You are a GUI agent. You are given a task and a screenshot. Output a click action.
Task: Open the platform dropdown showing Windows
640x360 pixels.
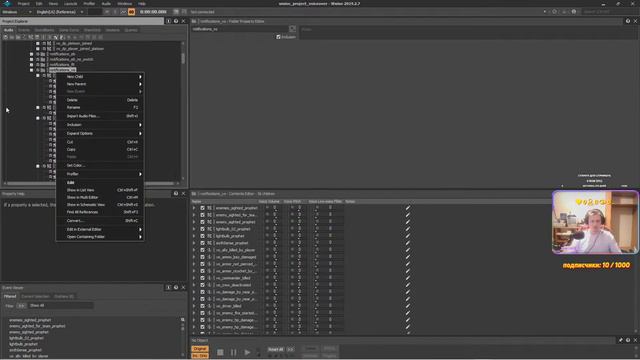click(x=17, y=12)
